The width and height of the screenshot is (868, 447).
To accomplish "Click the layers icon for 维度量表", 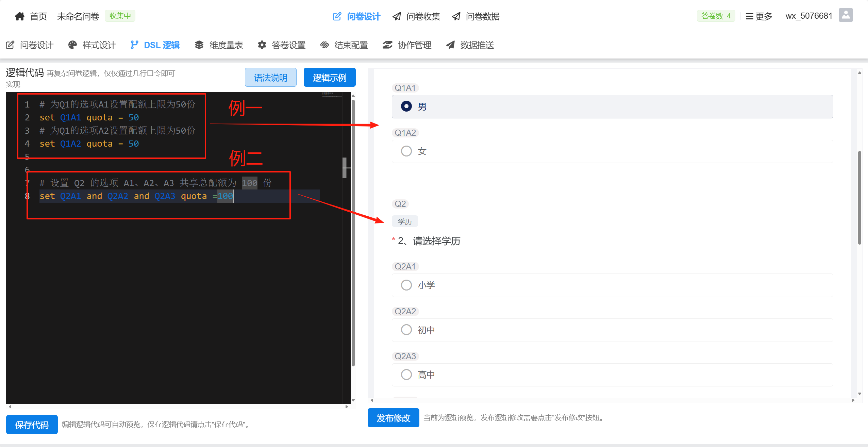I will pos(199,45).
